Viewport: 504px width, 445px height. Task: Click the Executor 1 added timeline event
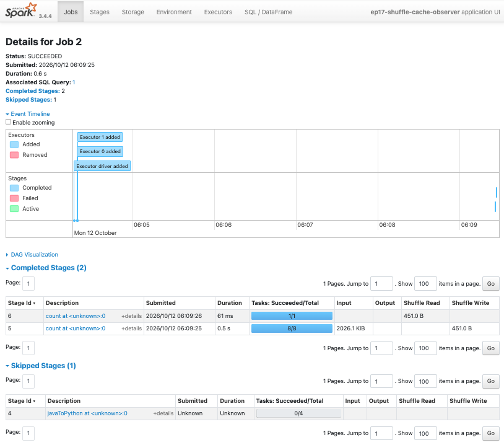[100, 137]
